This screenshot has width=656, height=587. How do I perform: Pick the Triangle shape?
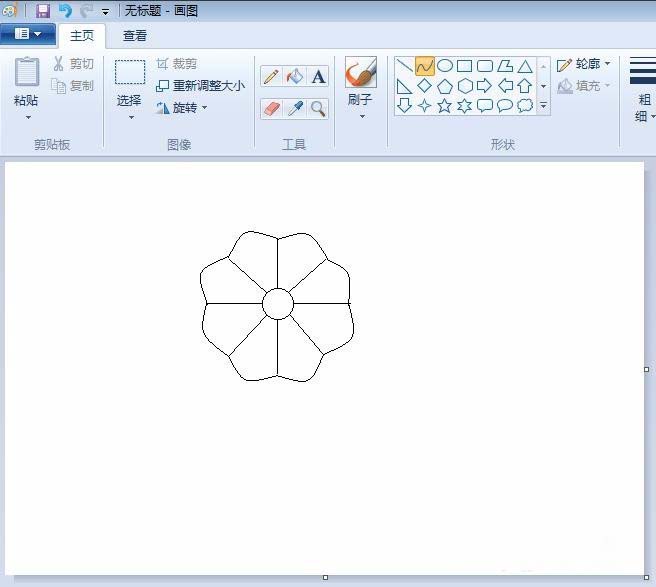click(525, 66)
